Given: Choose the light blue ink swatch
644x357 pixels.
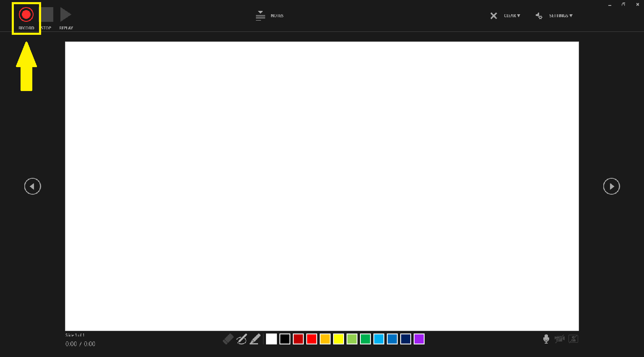Looking at the screenshot, I should 379,339.
